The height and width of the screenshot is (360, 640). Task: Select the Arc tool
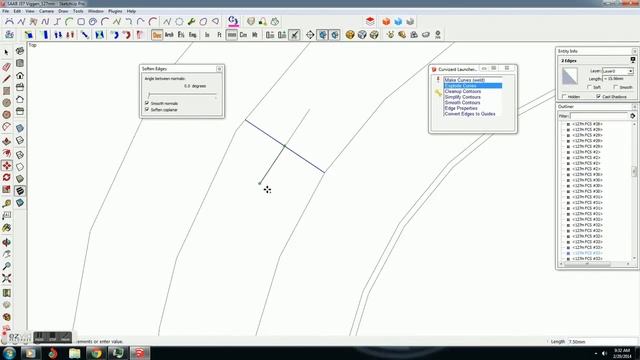pyautogui.click(x=6, y=127)
